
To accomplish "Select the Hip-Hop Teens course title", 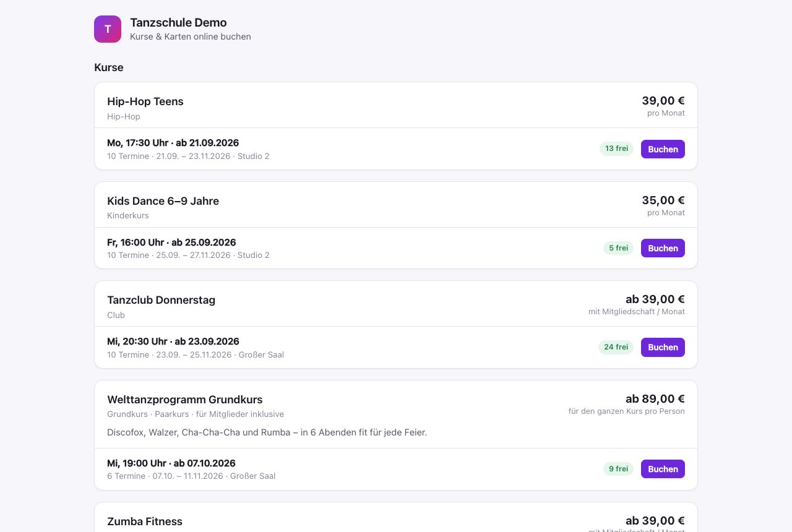I will 145,101.
